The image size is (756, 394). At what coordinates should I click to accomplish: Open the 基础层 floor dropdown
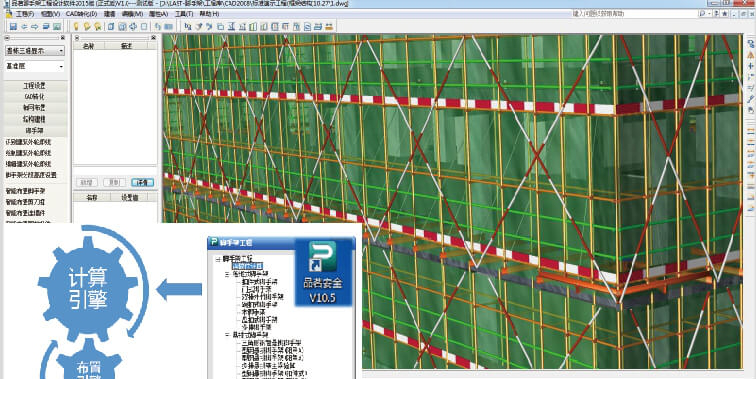click(x=35, y=66)
